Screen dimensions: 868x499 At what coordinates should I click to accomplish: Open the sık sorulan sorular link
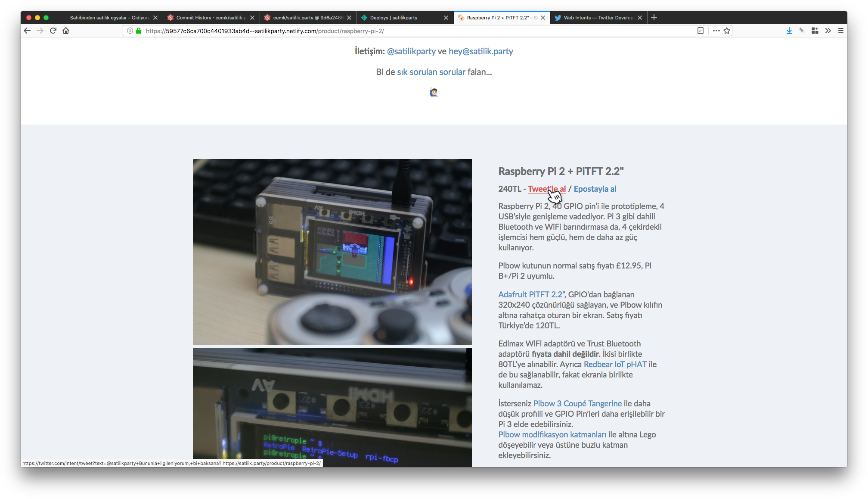pos(431,72)
